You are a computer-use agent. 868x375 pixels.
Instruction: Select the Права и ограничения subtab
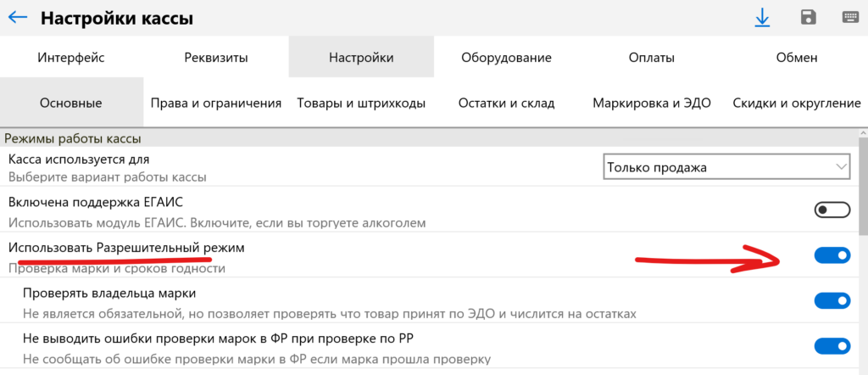[216, 104]
